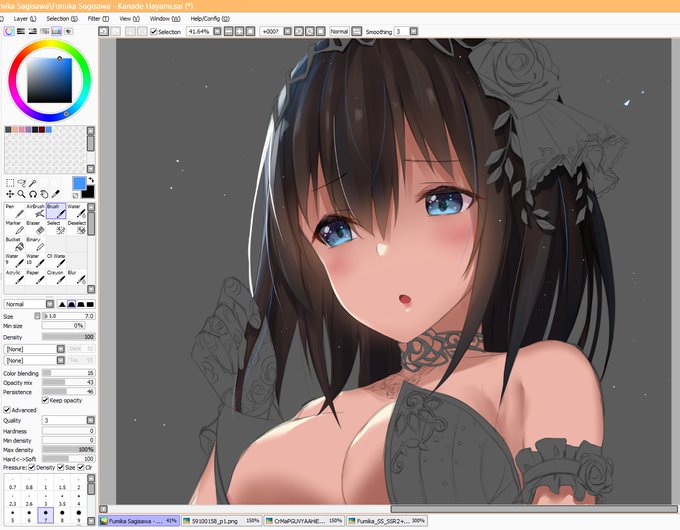Viewport: 680px width, 530px height.
Task: Toggle the color wheel panel icon
Action: [9, 31]
